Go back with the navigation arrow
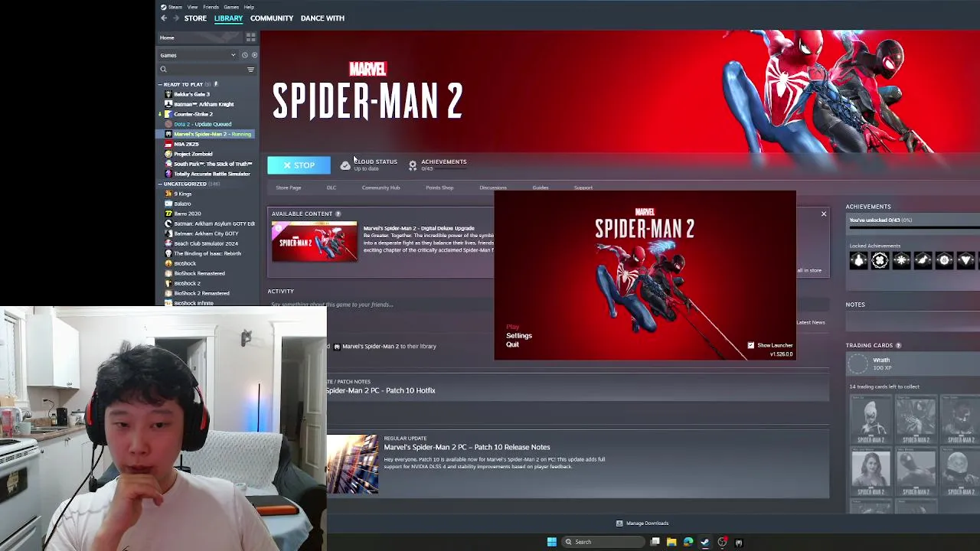This screenshot has height=551, width=980. coord(164,18)
